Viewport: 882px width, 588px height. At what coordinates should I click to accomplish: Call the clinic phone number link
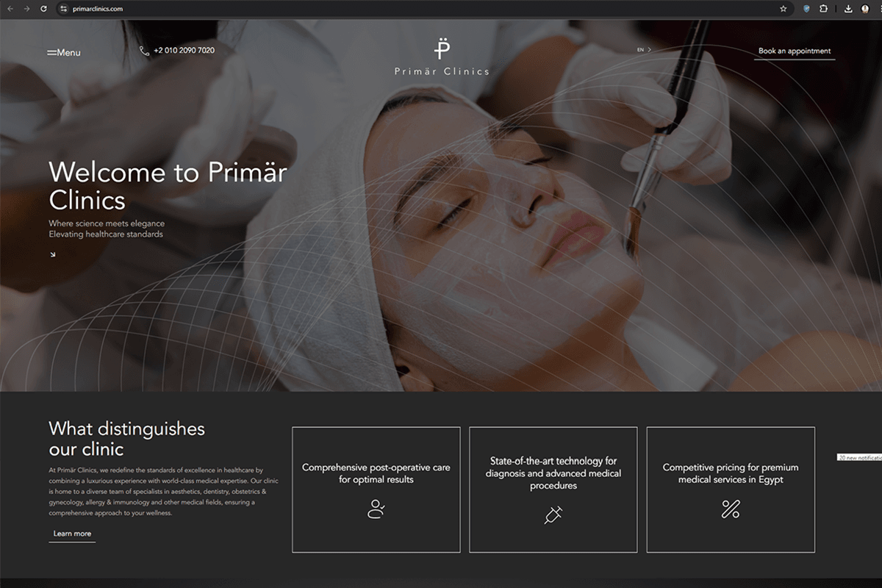pyautogui.click(x=177, y=51)
